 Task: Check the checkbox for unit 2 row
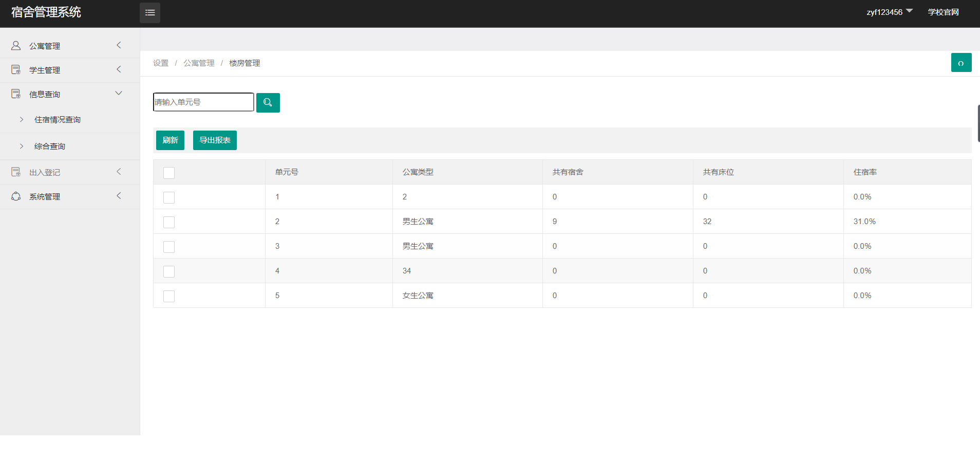169,222
